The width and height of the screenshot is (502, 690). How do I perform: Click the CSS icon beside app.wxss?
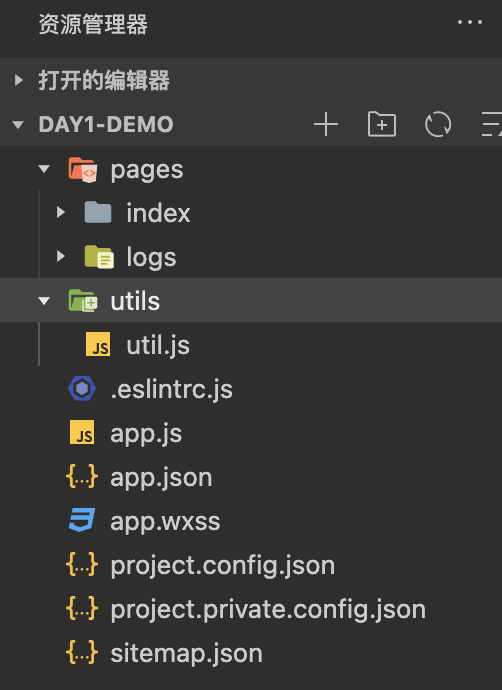coord(82,520)
